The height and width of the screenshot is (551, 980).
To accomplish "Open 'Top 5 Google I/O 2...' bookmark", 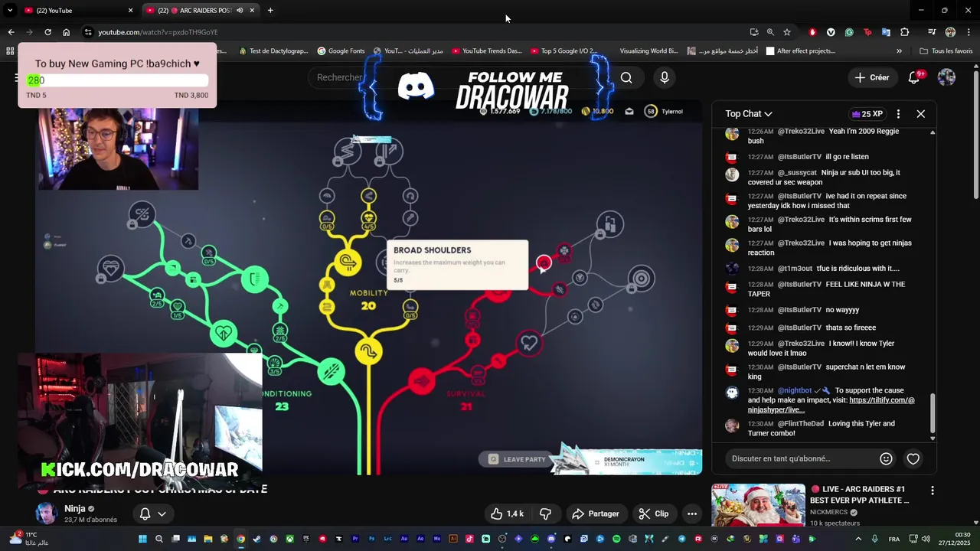I will tap(563, 51).
